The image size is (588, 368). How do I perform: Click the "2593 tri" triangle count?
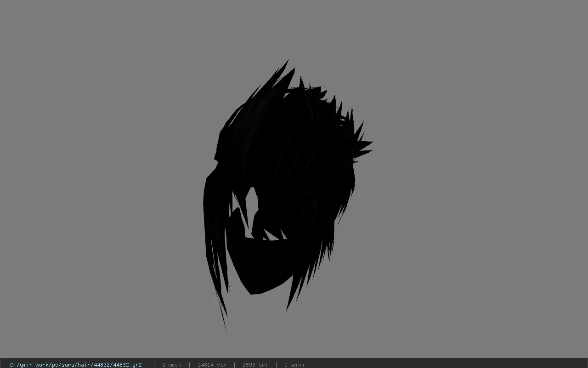coord(255,365)
